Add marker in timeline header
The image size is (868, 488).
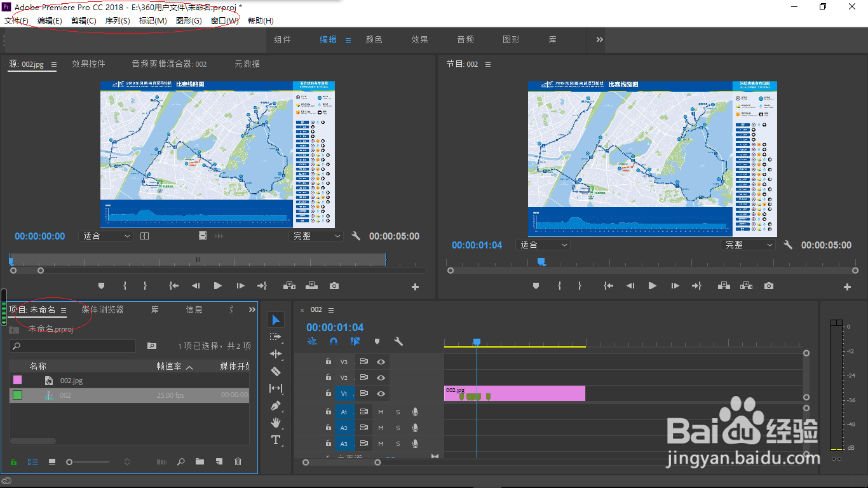(377, 341)
